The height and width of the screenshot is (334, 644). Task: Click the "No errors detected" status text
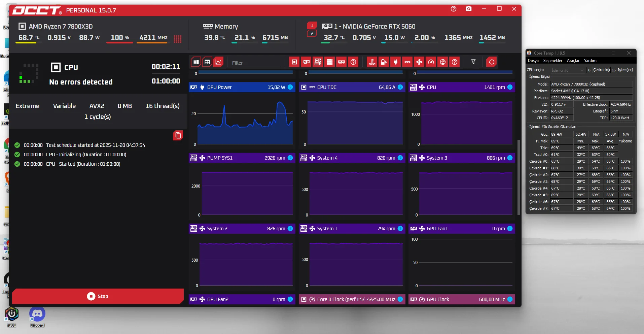[x=81, y=82]
